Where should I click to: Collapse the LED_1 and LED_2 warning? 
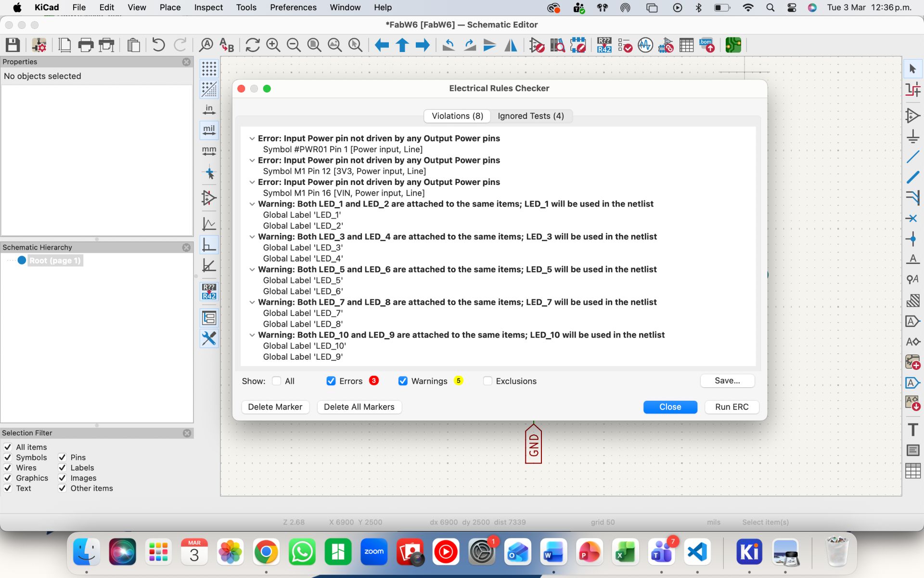click(252, 204)
